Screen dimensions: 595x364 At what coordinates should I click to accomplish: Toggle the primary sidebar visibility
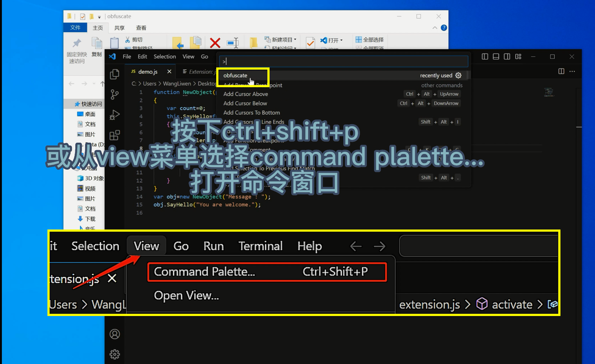484,56
